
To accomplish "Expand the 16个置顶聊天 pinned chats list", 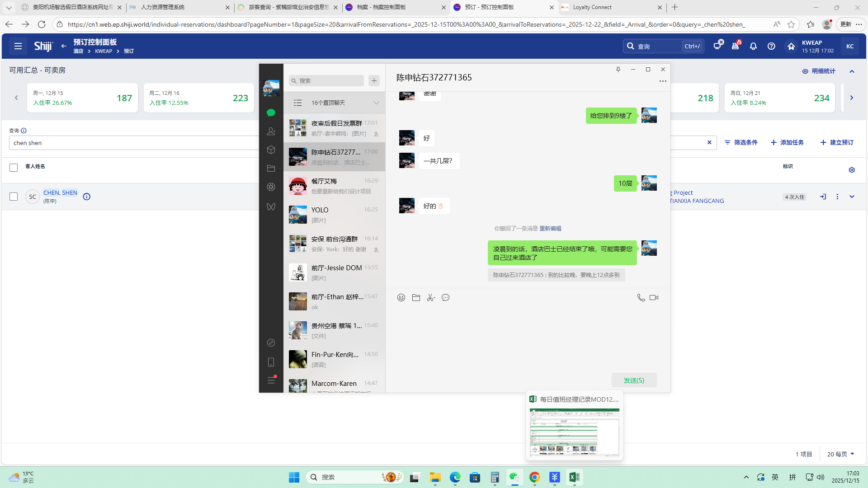I will [376, 103].
